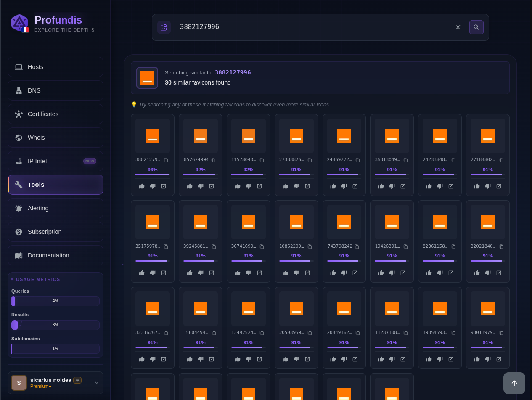Click the scroll-to-top arrow button
Viewport: 532px width, 400px height.
coord(514,383)
